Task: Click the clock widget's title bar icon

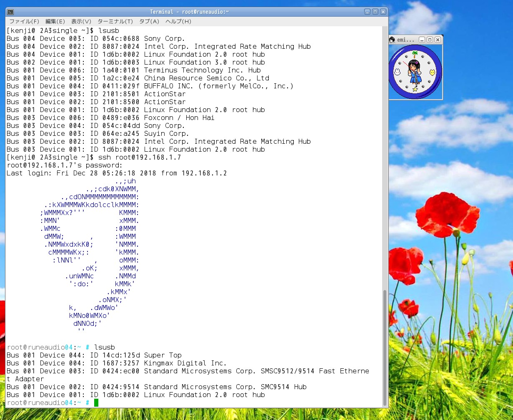Action: pyautogui.click(x=392, y=40)
